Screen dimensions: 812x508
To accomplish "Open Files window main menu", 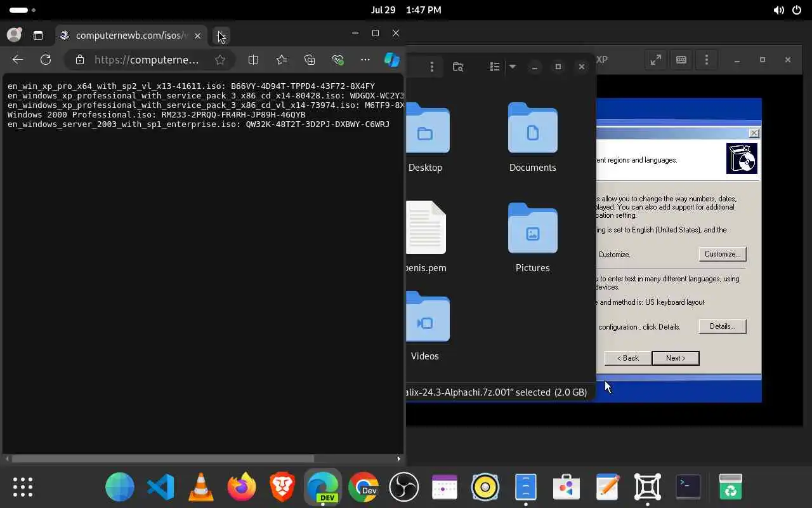I will point(432,67).
